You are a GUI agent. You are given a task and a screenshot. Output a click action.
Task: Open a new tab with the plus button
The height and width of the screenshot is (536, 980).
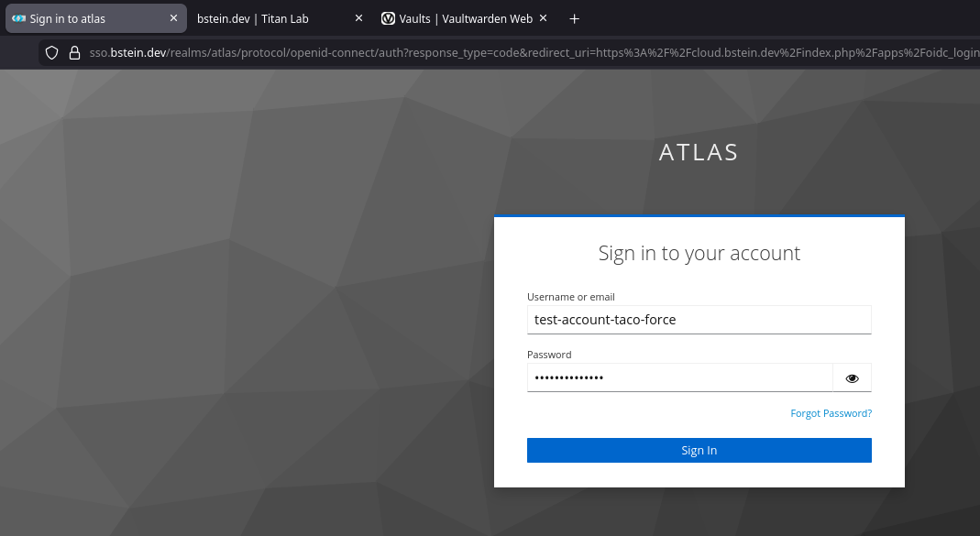pyautogui.click(x=575, y=18)
